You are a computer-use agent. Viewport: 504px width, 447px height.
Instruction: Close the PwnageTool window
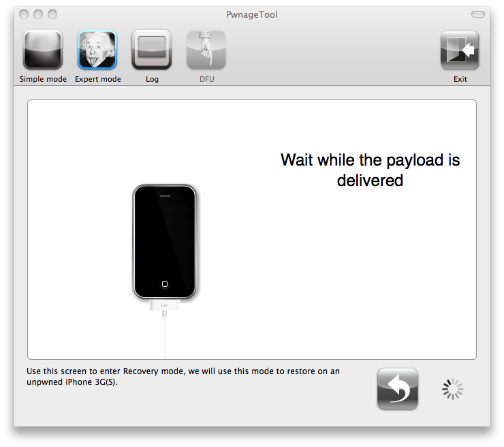[24, 14]
